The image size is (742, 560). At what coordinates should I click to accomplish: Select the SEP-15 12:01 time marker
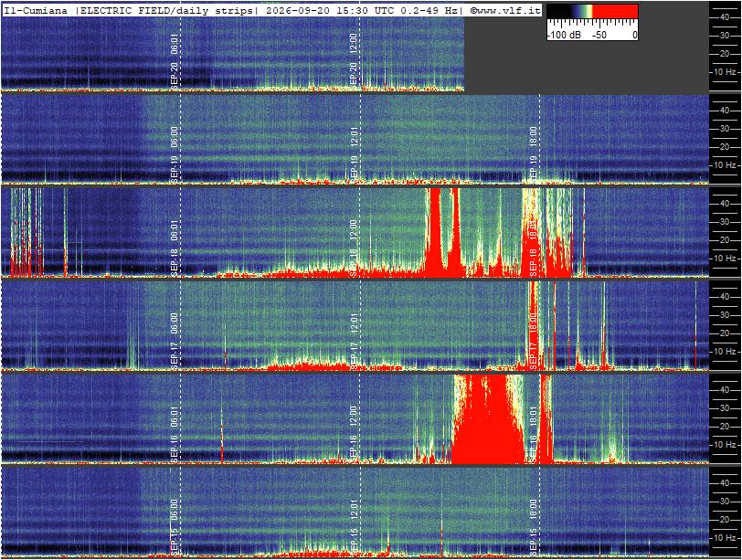pos(354,526)
